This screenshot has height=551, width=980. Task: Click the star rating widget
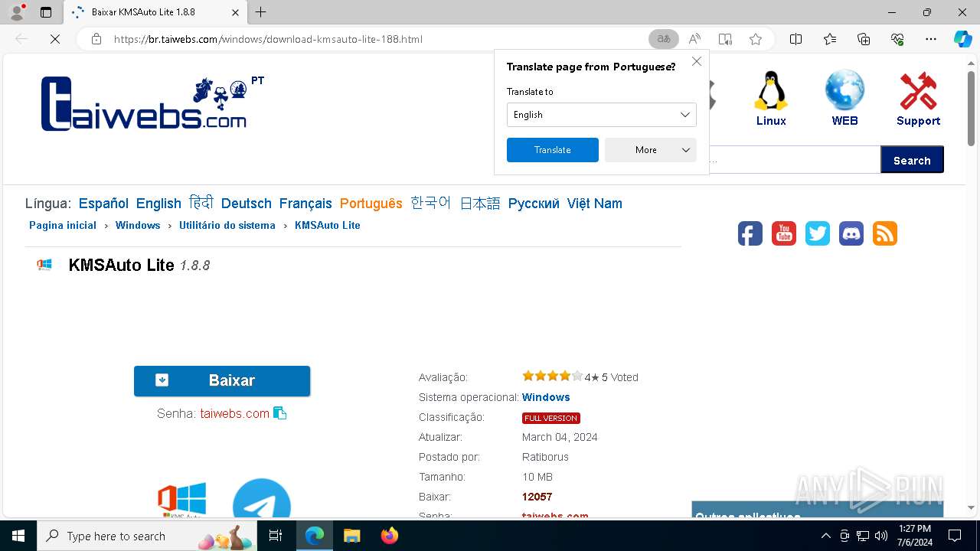(552, 376)
